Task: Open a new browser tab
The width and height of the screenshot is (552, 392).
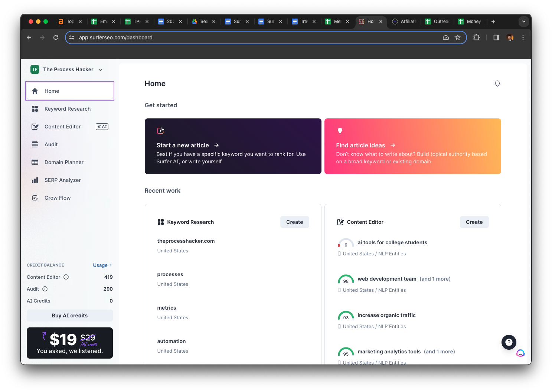Action: click(493, 22)
